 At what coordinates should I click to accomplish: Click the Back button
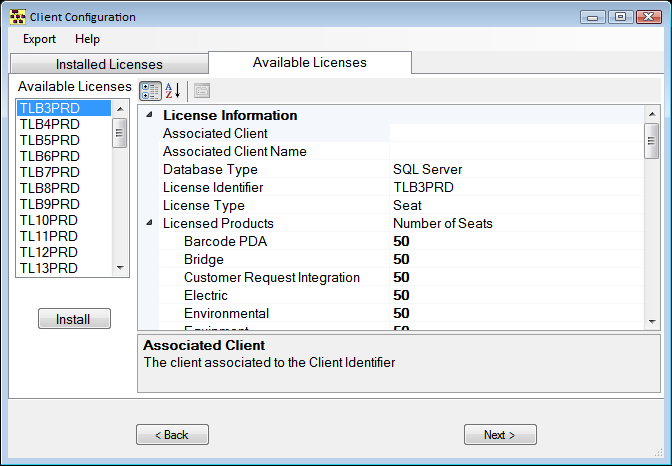pos(172,435)
